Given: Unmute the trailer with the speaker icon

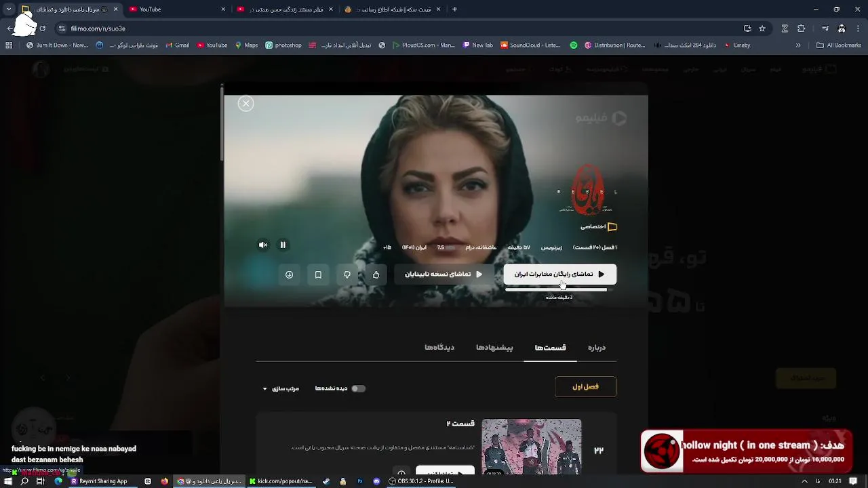Looking at the screenshot, I should [263, 245].
